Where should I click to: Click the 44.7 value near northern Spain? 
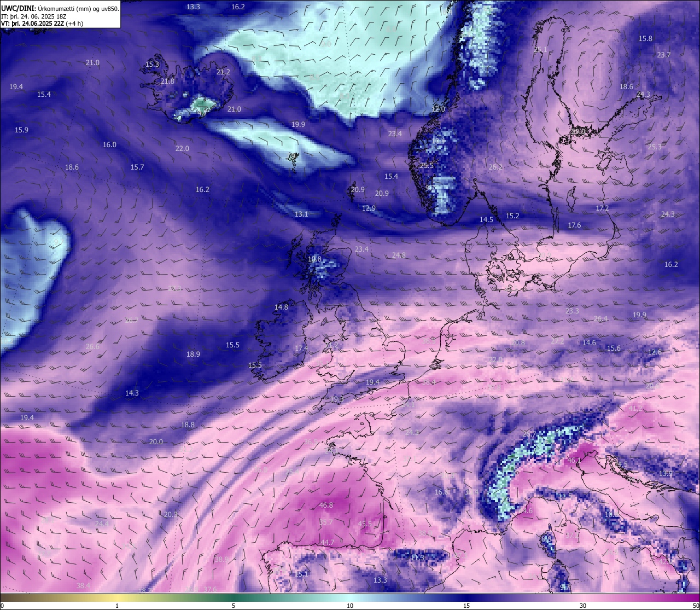pos(328,543)
